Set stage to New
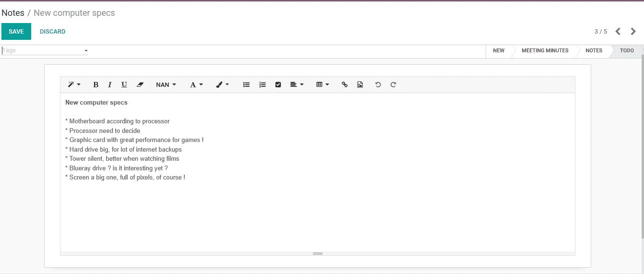The height and width of the screenshot is (274, 644). click(x=499, y=51)
